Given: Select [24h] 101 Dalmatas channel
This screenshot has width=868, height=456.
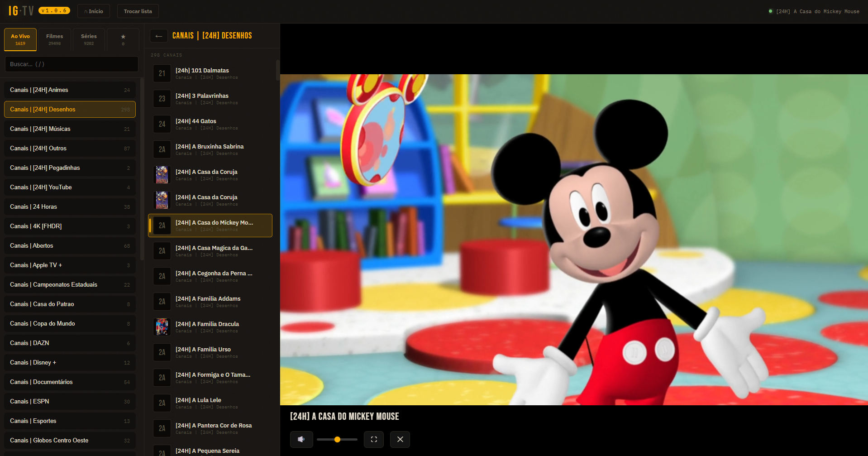Looking at the screenshot, I should [210, 73].
